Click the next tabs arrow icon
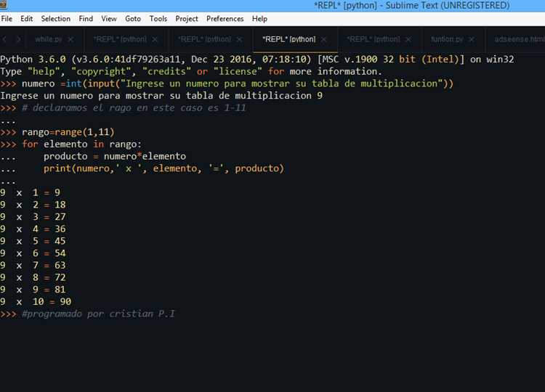 19,40
